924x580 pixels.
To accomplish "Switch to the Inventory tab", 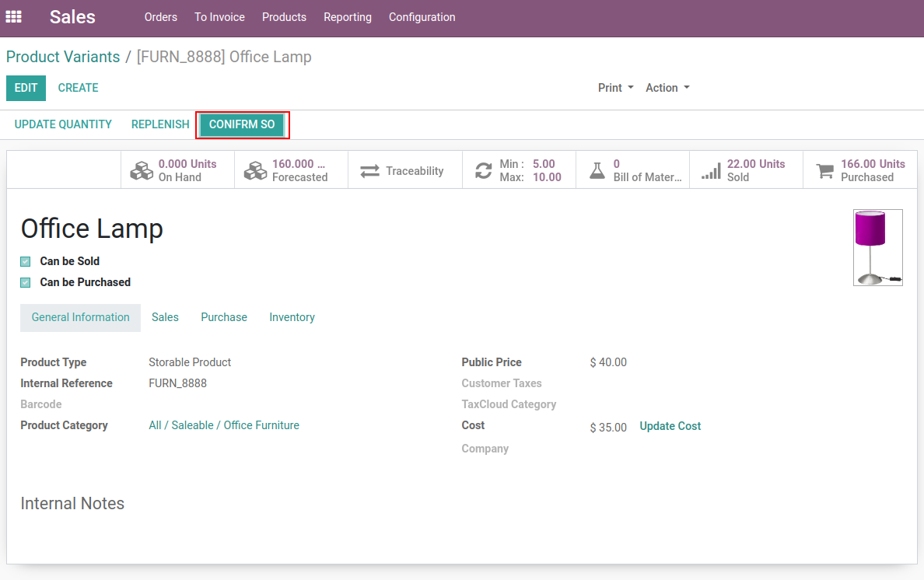I will (292, 317).
